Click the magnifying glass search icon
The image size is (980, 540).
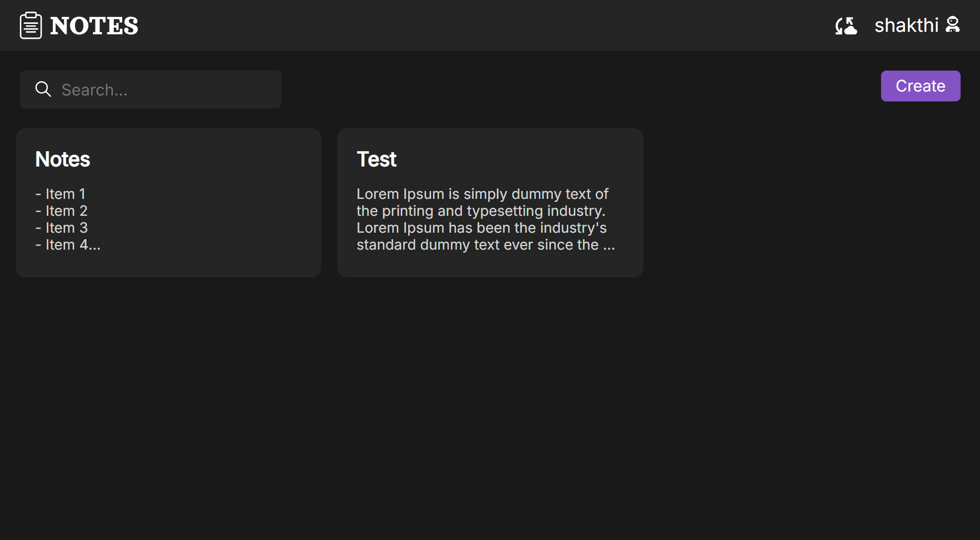click(x=43, y=90)
